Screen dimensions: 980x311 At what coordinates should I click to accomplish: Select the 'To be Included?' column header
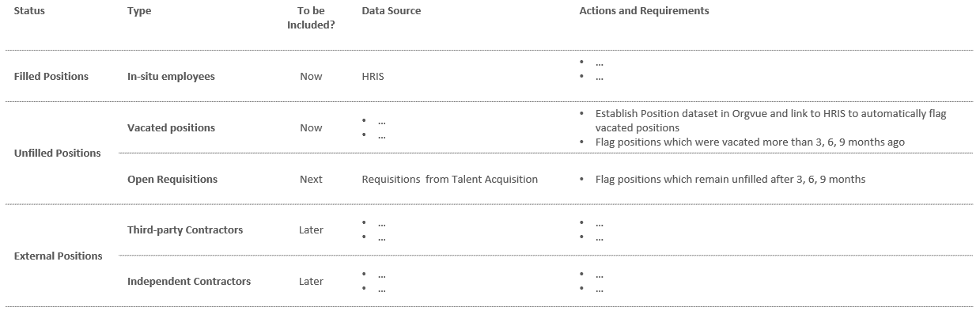click(x=311, y=18)
